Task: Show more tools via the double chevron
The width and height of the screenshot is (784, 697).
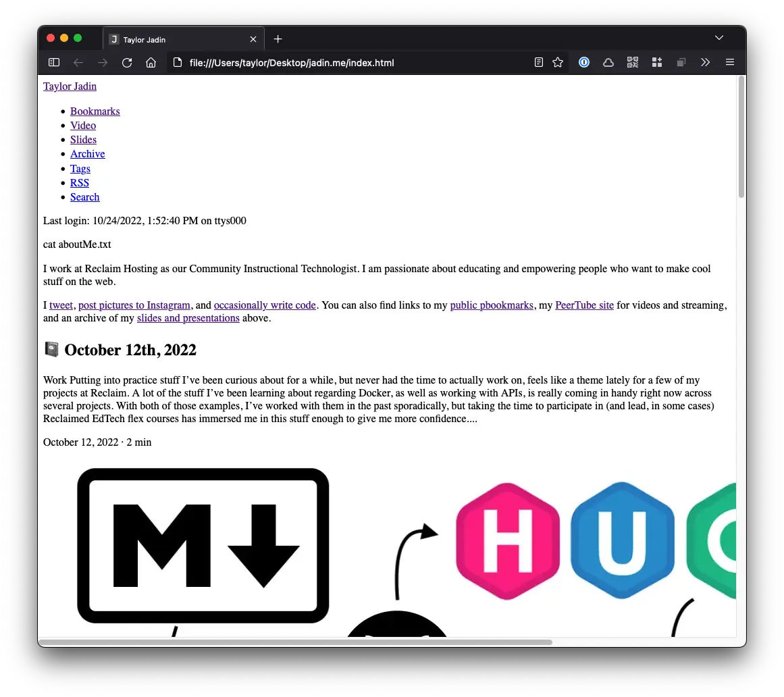Action: [706, 62]
